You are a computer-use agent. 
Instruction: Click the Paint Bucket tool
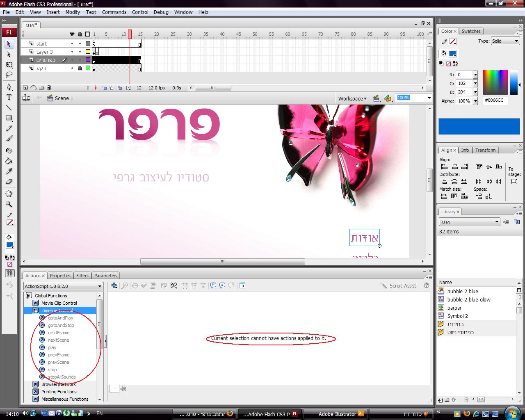pyautogui.click(x=9, y=161)
